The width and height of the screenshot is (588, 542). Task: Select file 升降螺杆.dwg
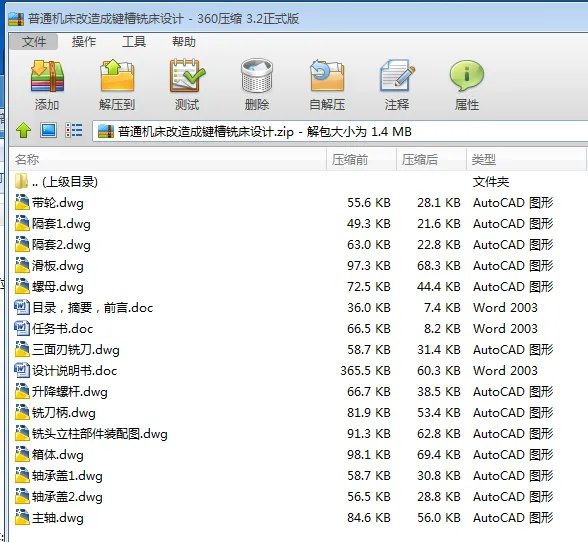[298, 392]
